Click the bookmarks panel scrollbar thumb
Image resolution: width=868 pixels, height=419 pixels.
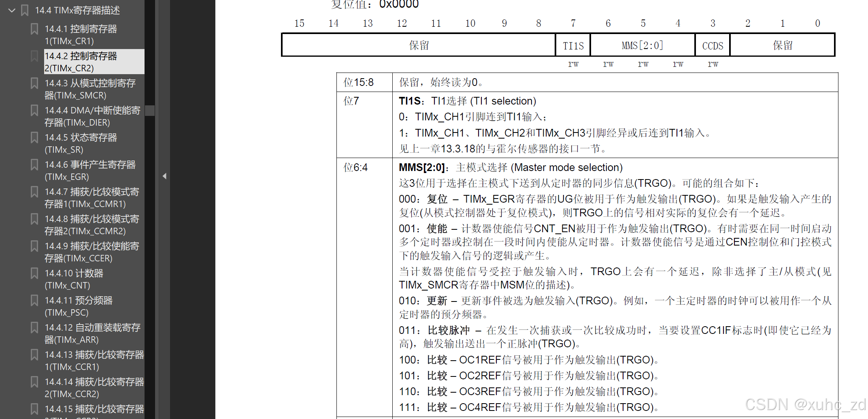(150, 111)
